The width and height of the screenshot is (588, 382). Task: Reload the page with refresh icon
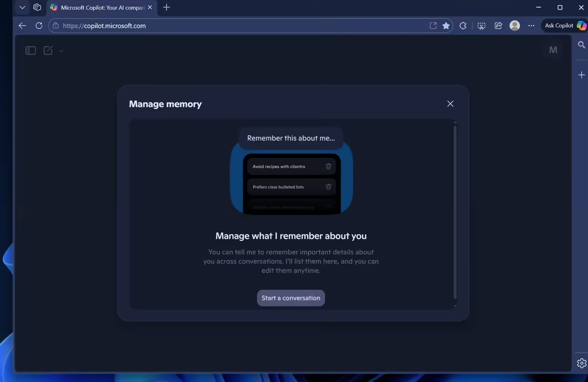[39, 26]
